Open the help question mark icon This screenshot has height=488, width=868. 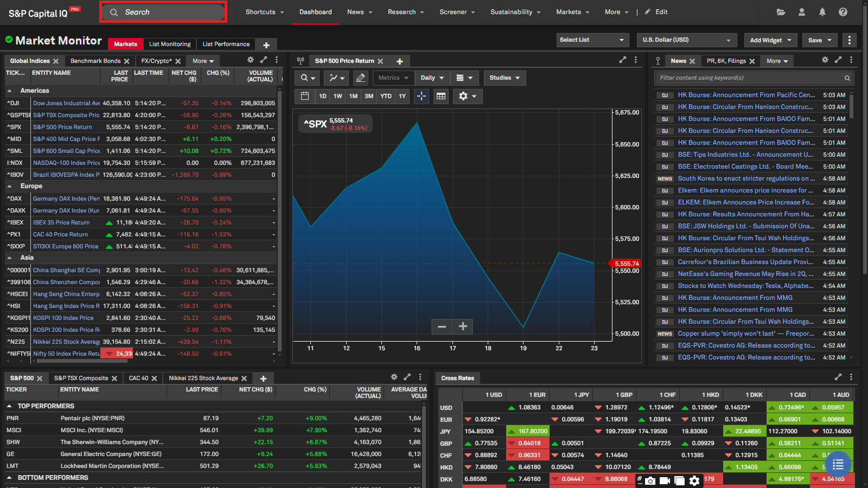pos(843,12)
